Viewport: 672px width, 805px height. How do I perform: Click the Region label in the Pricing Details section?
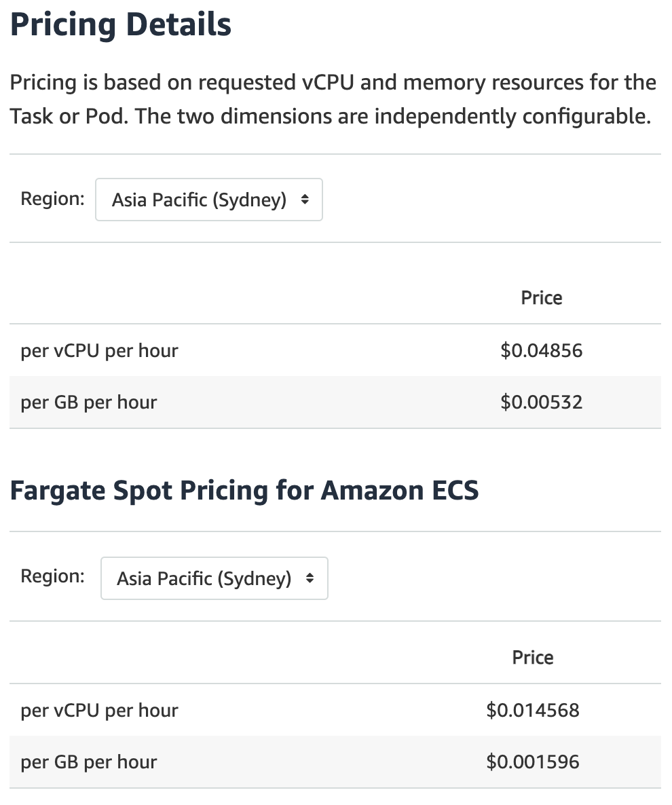click(x=52, y=199)
